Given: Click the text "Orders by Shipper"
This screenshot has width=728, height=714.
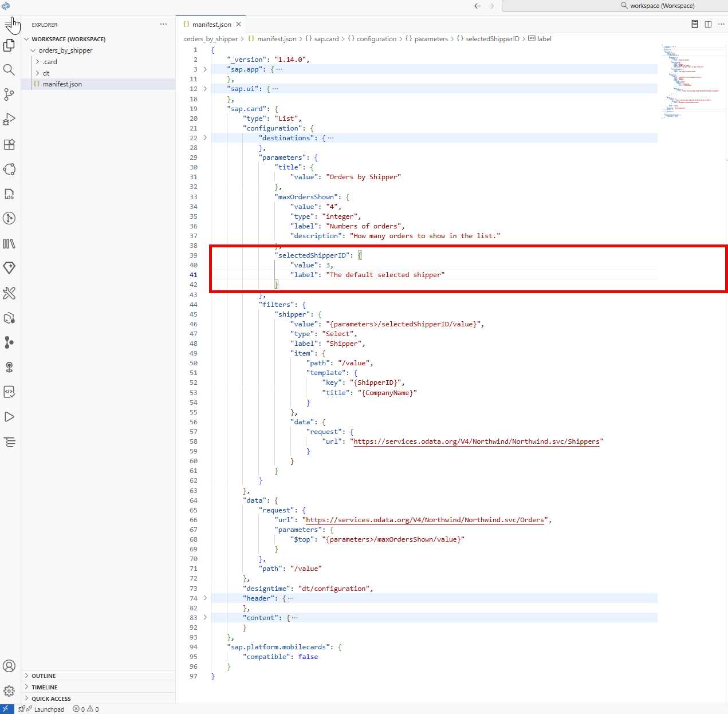Looking at the screenshot, I should coord(363,177).
